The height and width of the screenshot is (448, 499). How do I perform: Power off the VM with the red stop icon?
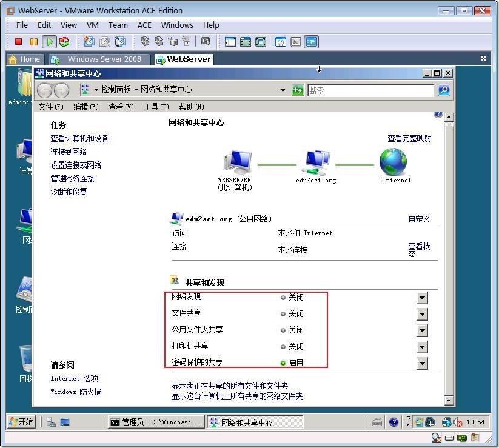point(18,42)
